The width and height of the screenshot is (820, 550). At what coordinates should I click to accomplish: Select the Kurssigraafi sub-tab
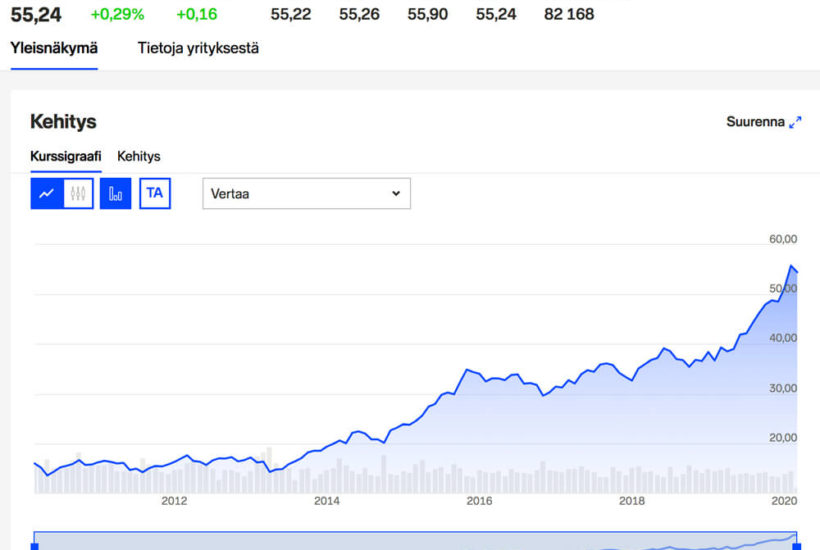66,156
